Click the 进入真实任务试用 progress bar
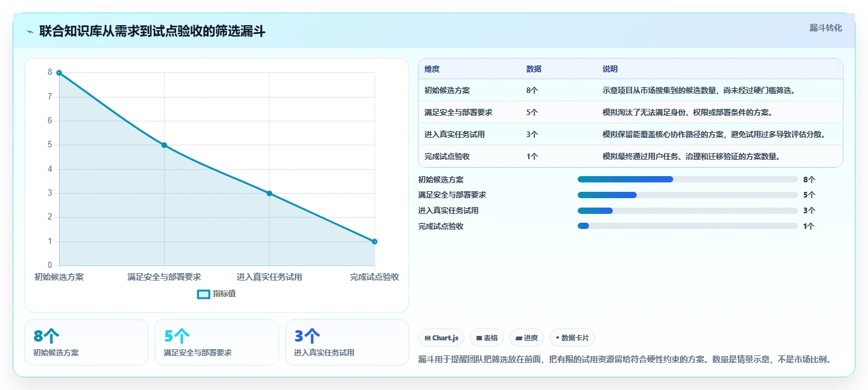 688,211
